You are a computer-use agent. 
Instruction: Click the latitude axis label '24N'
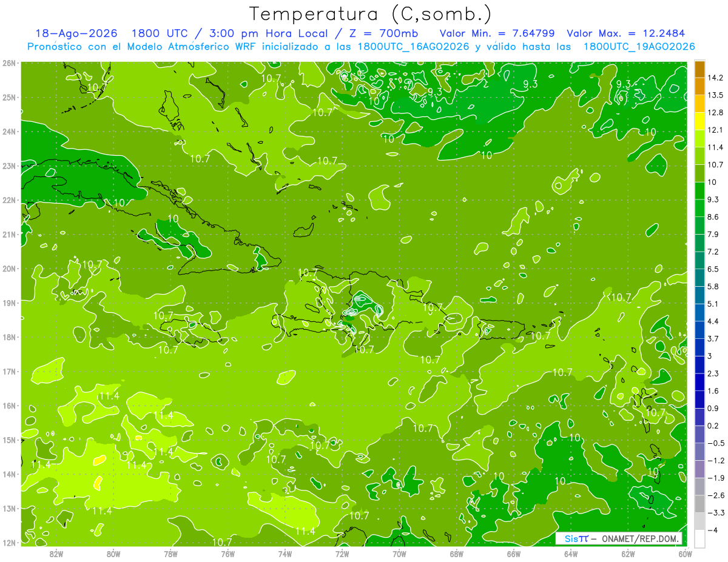9,132
